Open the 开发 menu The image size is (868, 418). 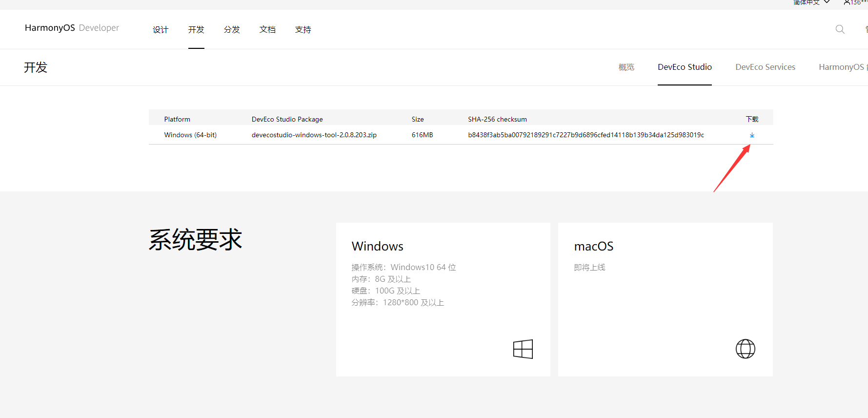click(196, 30)
